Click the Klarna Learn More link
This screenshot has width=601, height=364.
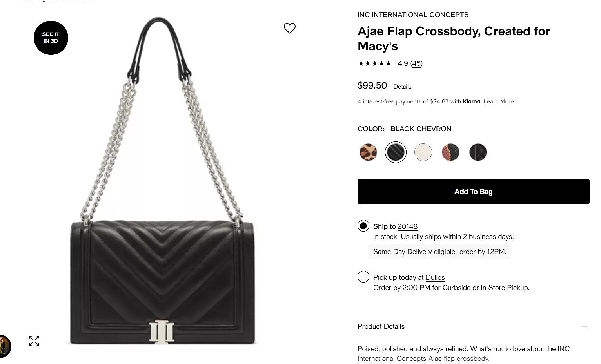(x=498, y=101)
